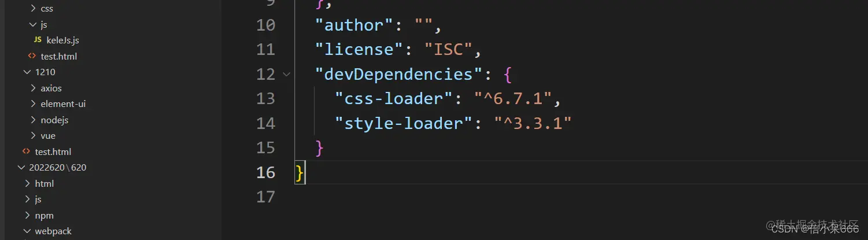
Task: Click line number 10 in gutter
Action: coord(266,25)
